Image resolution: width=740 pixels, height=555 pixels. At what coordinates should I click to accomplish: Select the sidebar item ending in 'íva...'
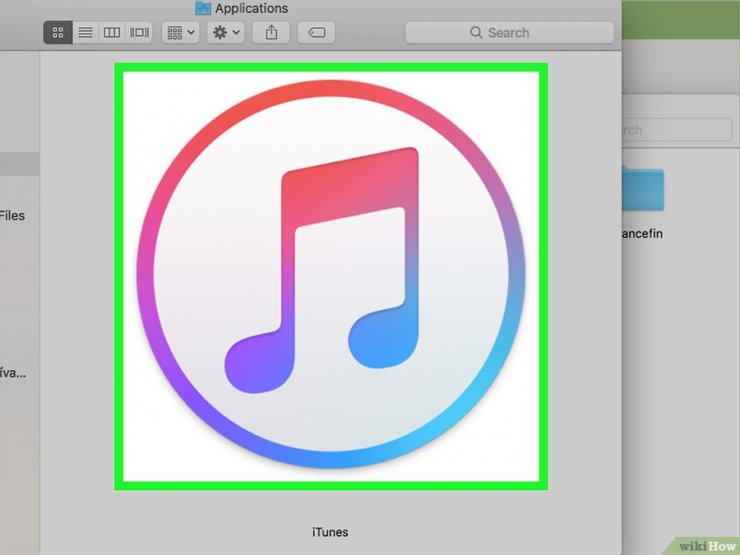13,373
